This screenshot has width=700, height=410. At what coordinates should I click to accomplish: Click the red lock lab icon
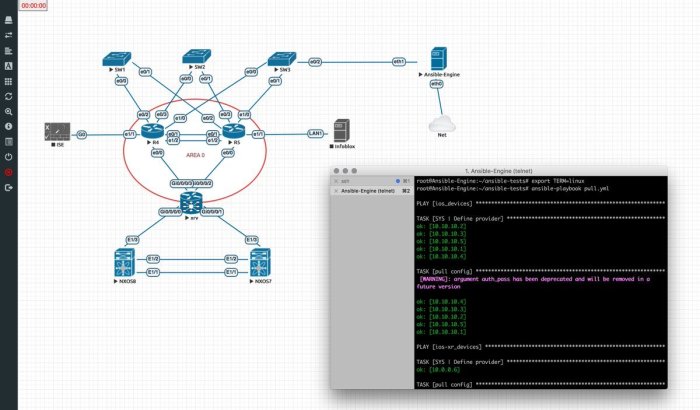pos(8,172)
